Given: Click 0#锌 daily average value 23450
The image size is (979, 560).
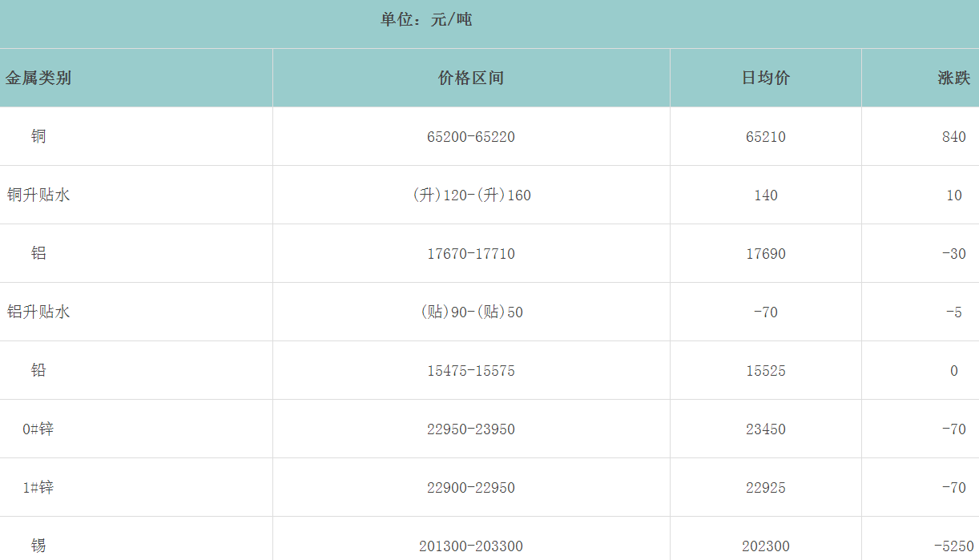Looking at the screenshot, I should click(x=765, y=429).
